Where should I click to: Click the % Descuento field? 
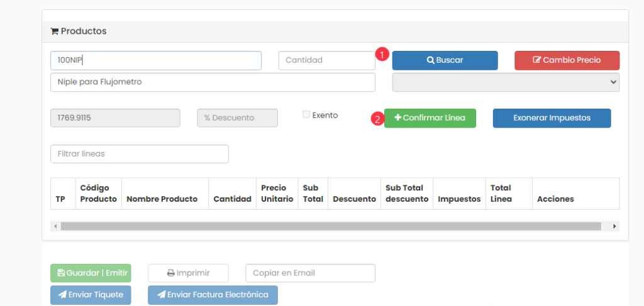pos(237,118)
